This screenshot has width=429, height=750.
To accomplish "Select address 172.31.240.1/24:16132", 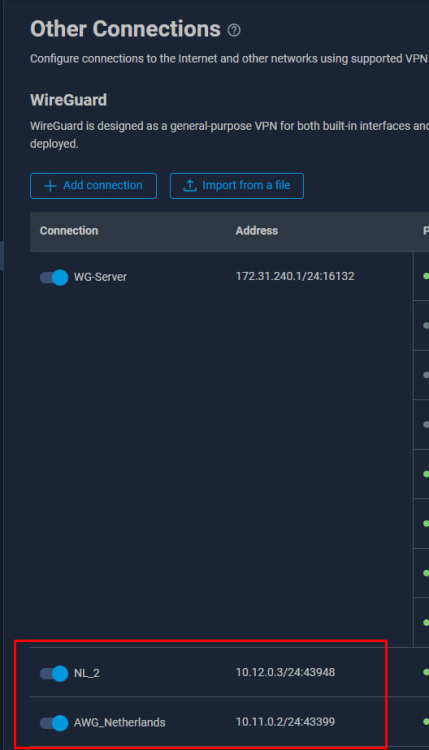I will (x=295, y=276).
